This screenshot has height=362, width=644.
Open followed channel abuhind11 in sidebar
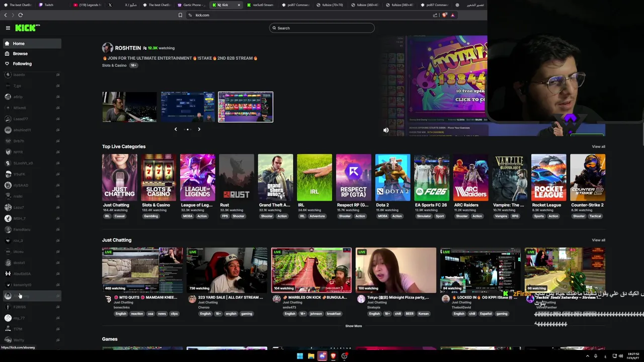[32, 130]
